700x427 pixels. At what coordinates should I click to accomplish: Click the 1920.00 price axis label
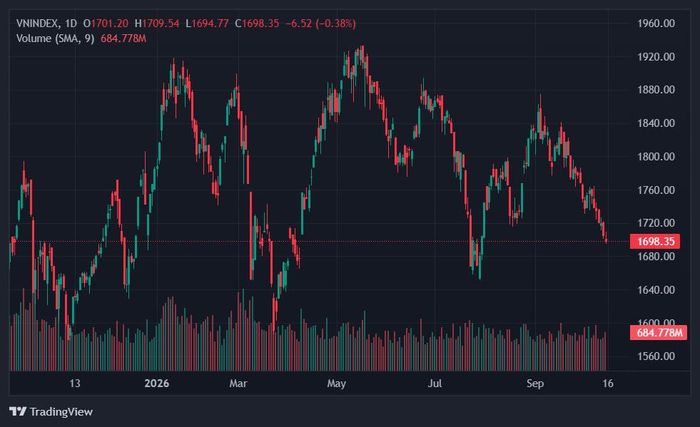[x=656, y=57]
